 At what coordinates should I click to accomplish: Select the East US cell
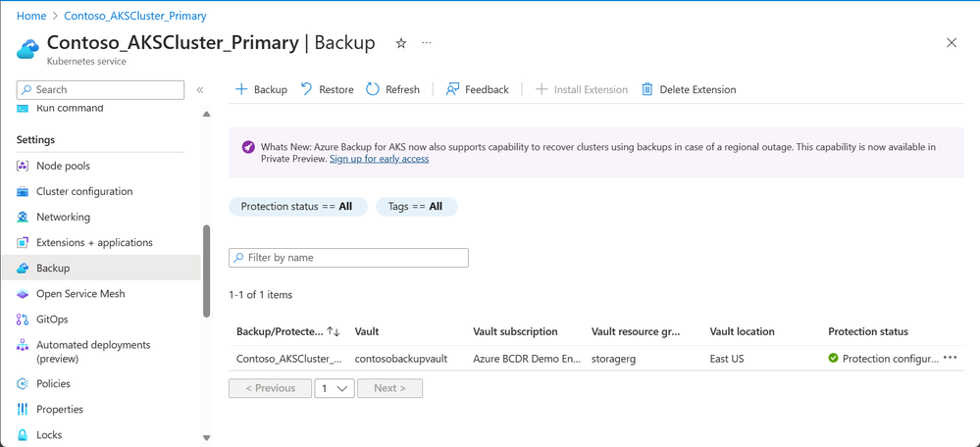point(727,359)
